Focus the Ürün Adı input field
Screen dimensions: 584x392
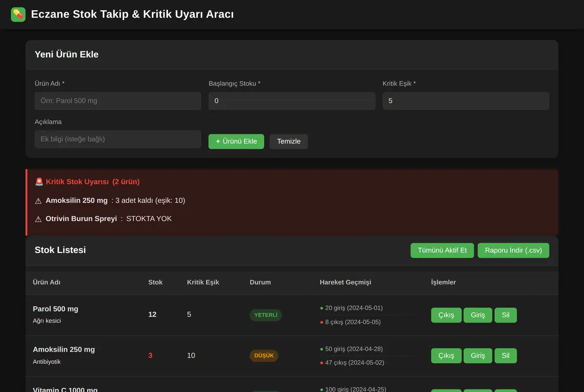pyautogui.click(x=118, y=101)
